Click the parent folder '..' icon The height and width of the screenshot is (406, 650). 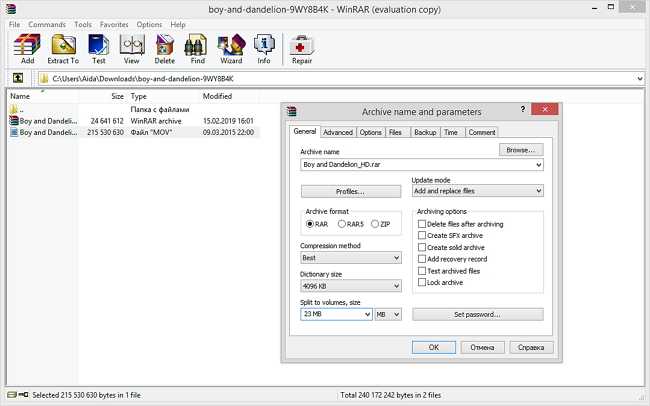[14, 109]
